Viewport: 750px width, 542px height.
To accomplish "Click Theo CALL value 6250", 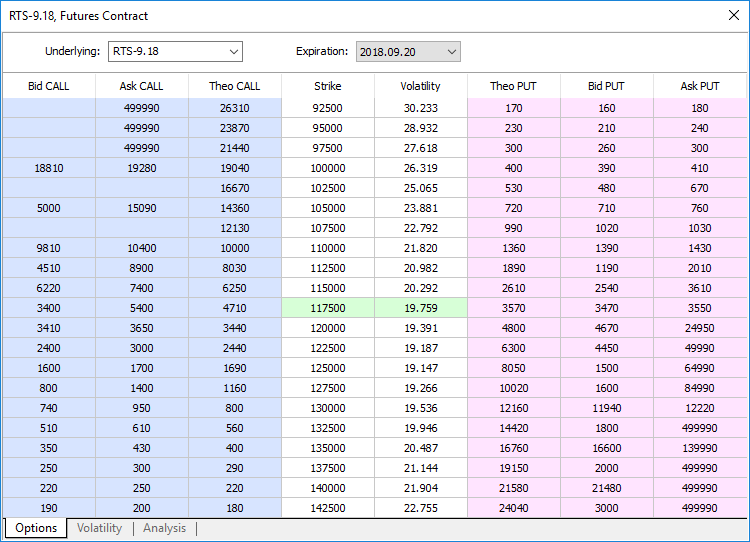I will [235, 288].
